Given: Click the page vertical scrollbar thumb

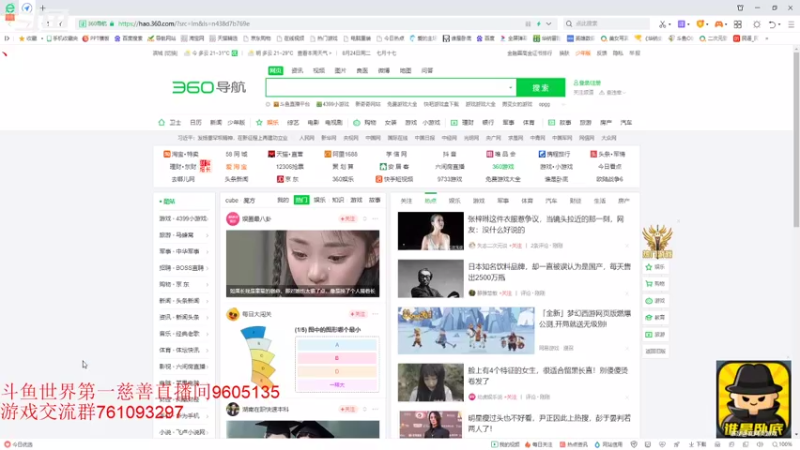Looking at the screenshot, I should [796, 138].
